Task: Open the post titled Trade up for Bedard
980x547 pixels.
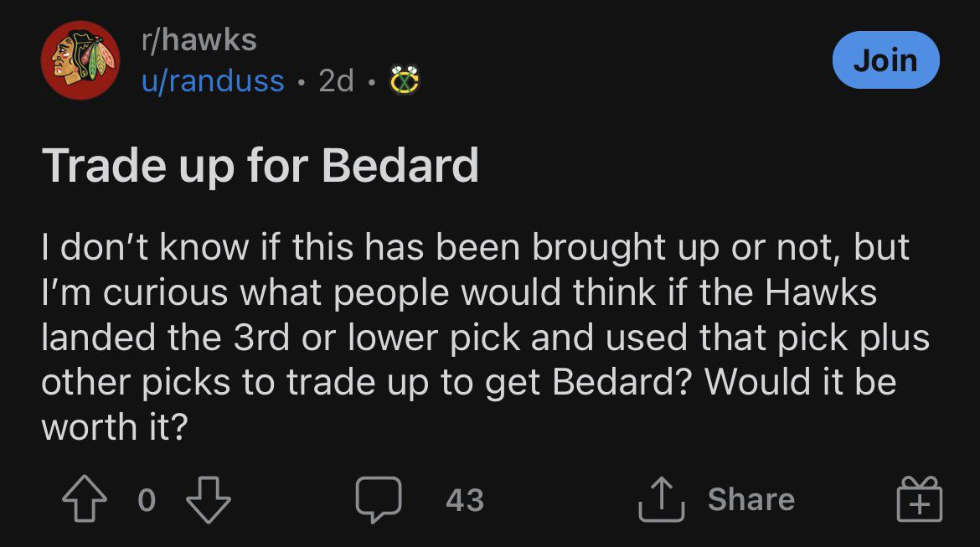Action: click(x=260, y=165)
